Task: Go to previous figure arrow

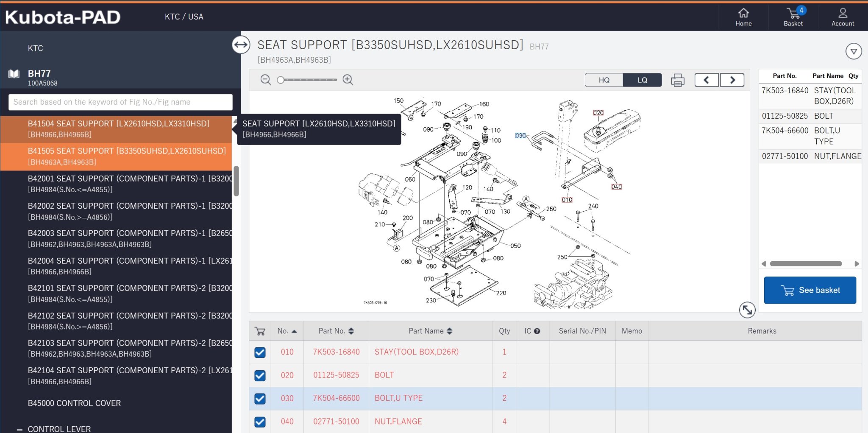Action: pos(706,80)
